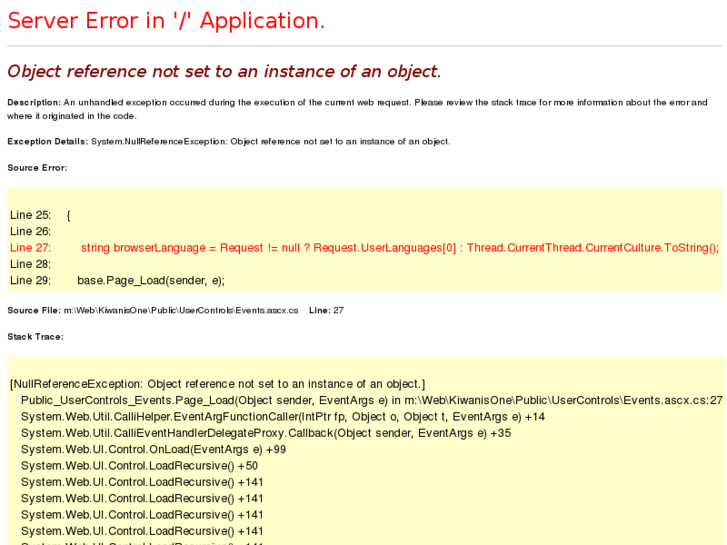
Task: Click 'CalliHelper.EventArgFunctionCaller' +14 stack row
Action: click(x=283, y=417)
